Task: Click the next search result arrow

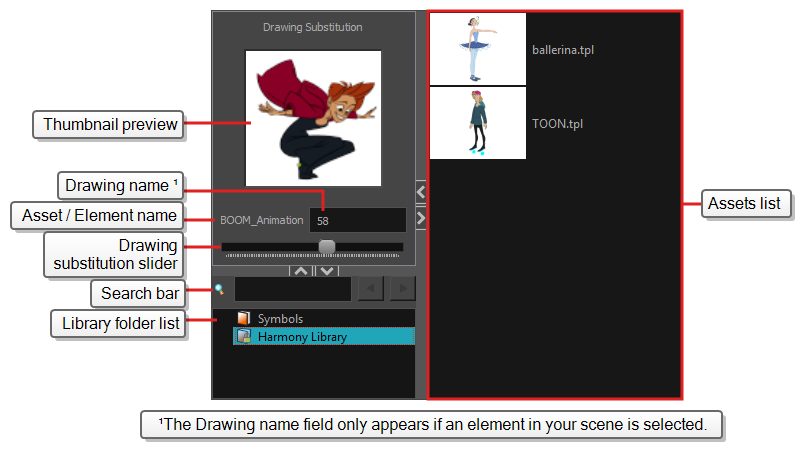Action: point(403,290)
